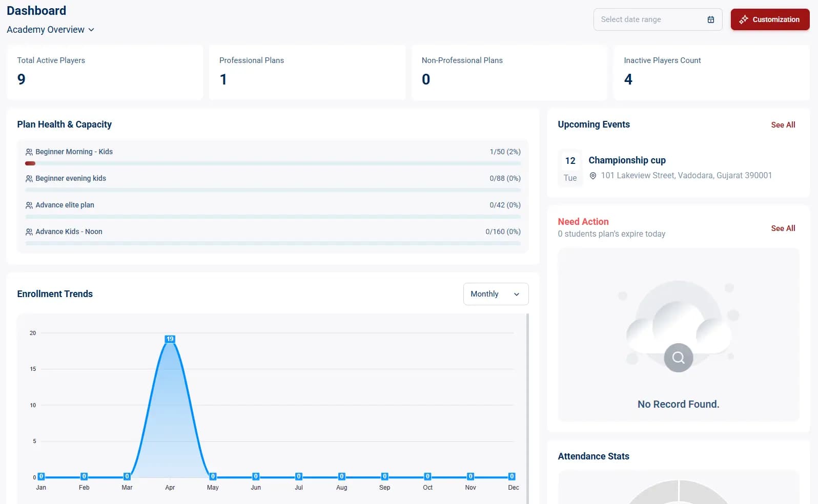Click the 1/50 (2%) capacity value
818x504 pixels.
coord(505,152)
